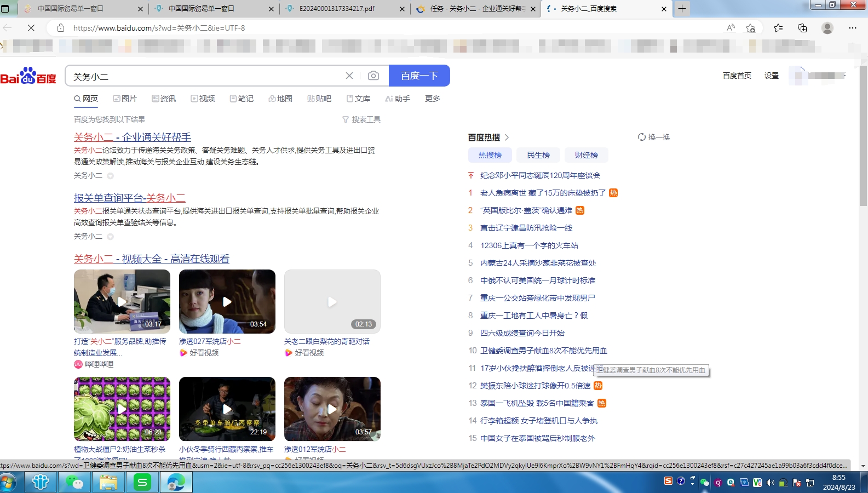The image size is (868, 493).
Task: Click the taskbar clock 8:55
Action: [839, 483]
